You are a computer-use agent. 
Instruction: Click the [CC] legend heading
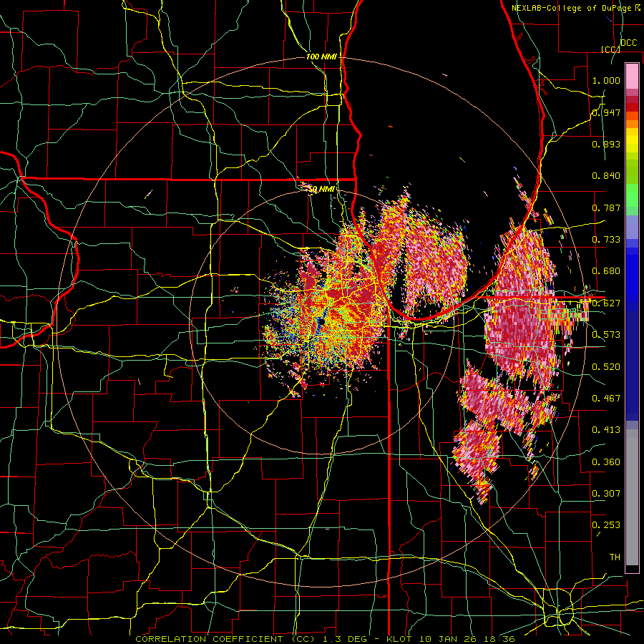[611, 49]
